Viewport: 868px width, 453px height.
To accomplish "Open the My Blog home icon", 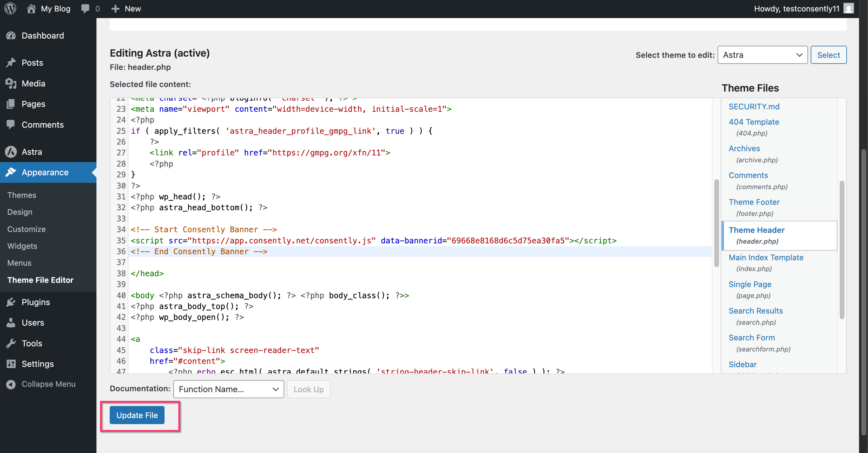I will point(31,8).
